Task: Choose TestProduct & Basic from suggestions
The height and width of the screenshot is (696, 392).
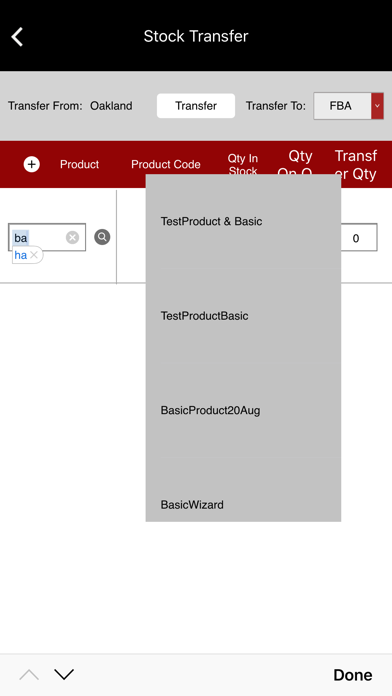Action: pos(243,221)
